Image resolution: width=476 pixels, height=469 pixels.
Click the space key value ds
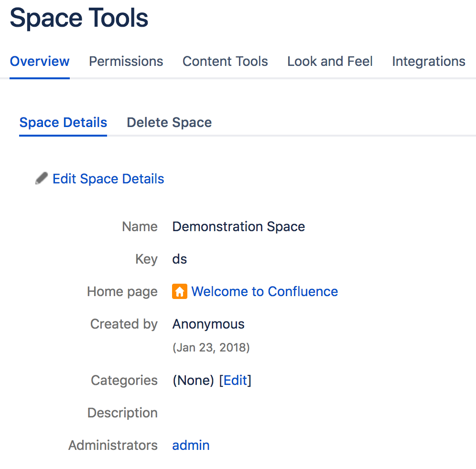[180, 259]
